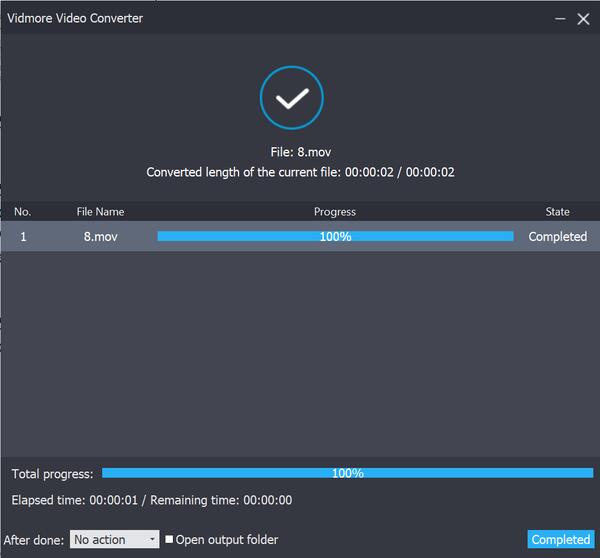Image resolution: width=600 pixels, height=558 pixels.
Task: Click the Elapsed time readout
Action: tap(151, 500)
